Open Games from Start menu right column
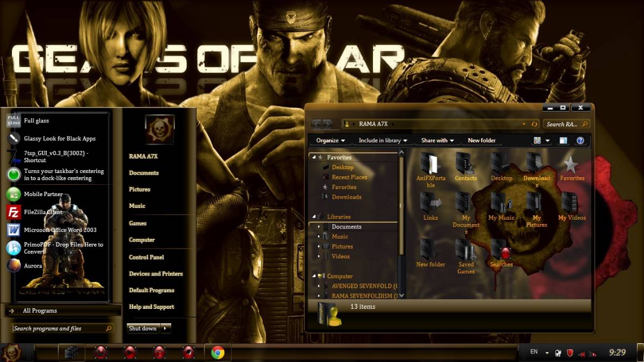The width and height of the screenshot is (644, 362). tap(137, 223)
